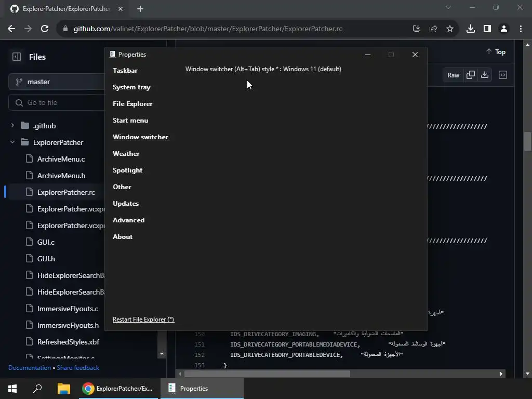Go back in Chrome using back arrow
This screenshot has height=399, width=532.
click(x=11, y=29)
